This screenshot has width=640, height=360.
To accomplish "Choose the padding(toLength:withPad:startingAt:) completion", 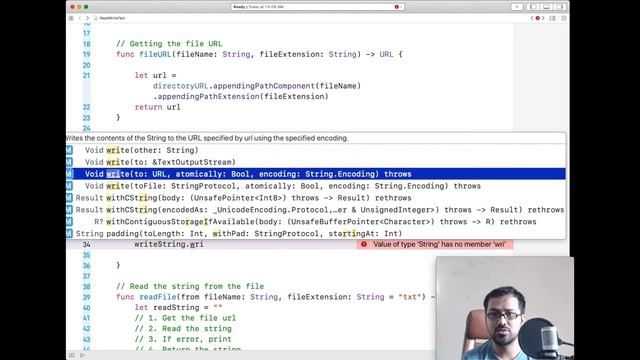I will (x=316, y=233).
